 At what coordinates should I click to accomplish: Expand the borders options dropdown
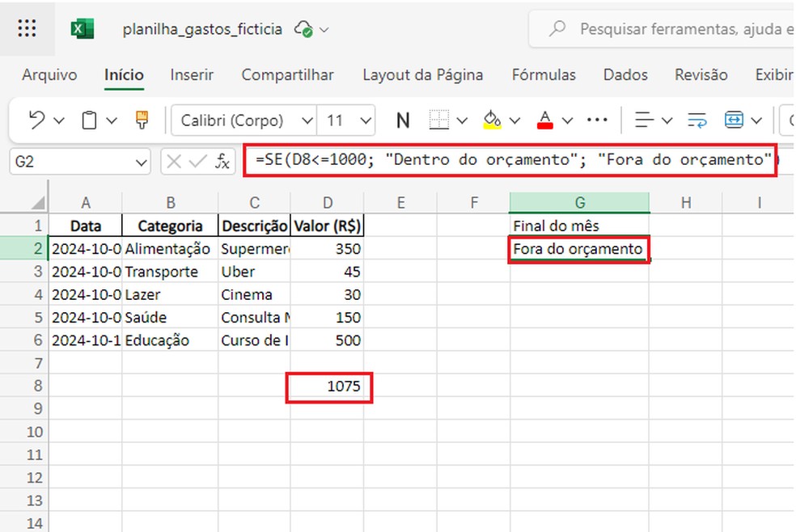pos(462,120)
